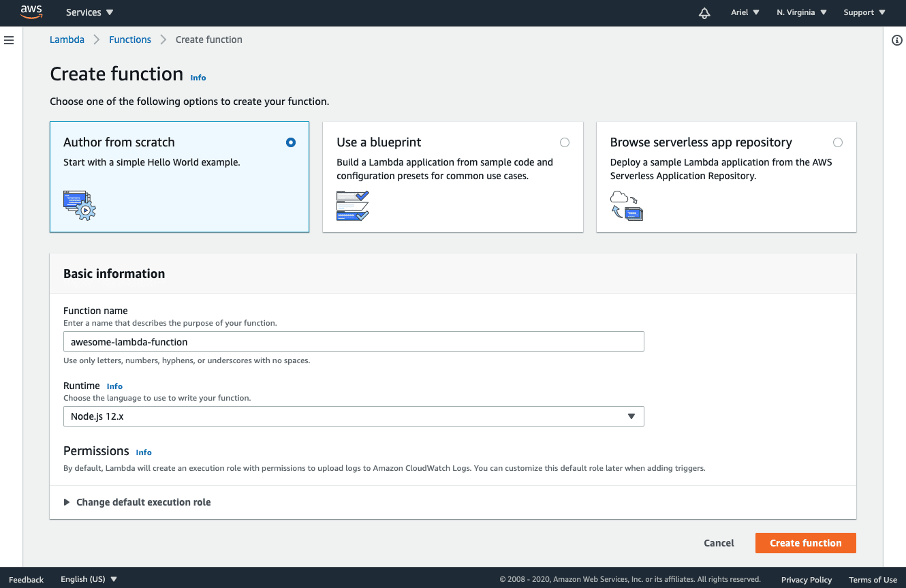This screenshot has height=588, width=906.
Task: Select the Author from scratch radio button
Action: [x=291, y=142]
